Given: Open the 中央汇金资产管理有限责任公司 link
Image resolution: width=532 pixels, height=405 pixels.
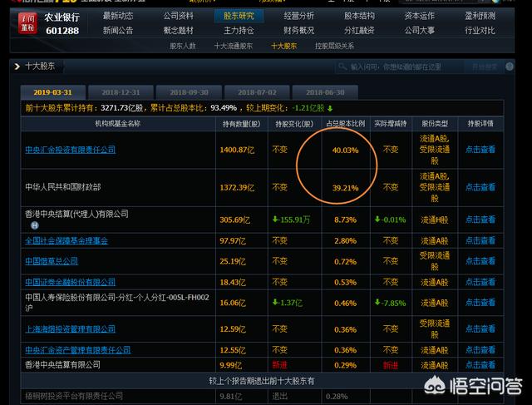Looking at the screenshot, I should click(x=77, y=350).
